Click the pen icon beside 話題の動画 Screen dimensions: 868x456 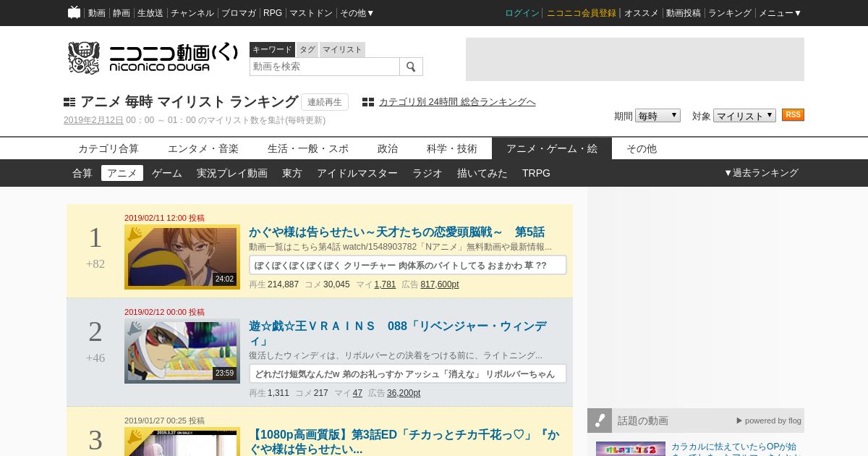(600, 421)
